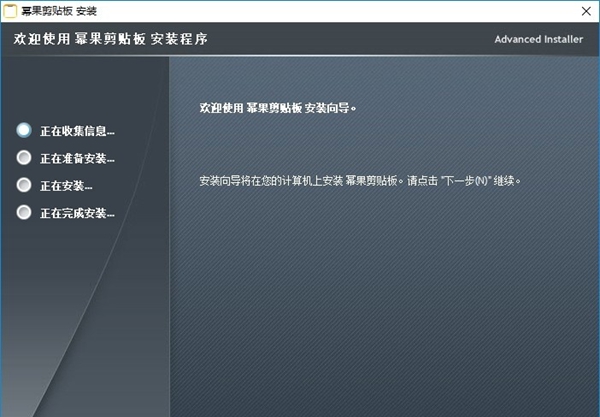Click the 幂果剪贴板 安装 window title
600x417 pixels.
pos(59,11)
